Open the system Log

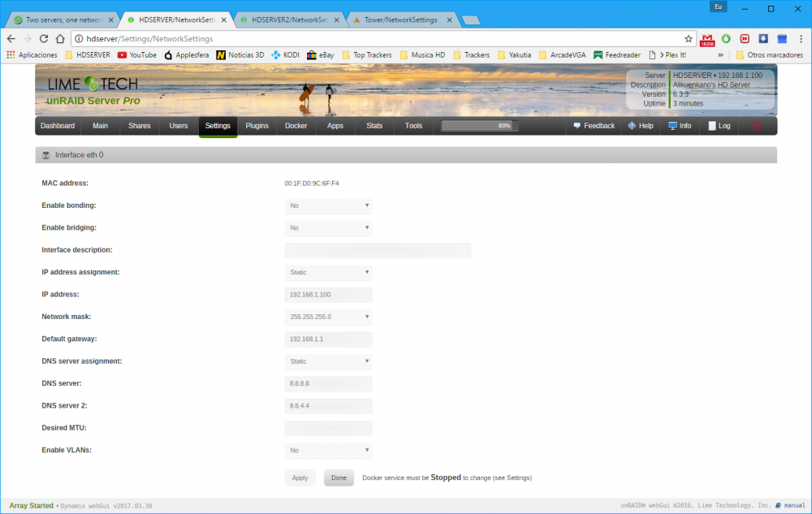(x=719, y=126)
